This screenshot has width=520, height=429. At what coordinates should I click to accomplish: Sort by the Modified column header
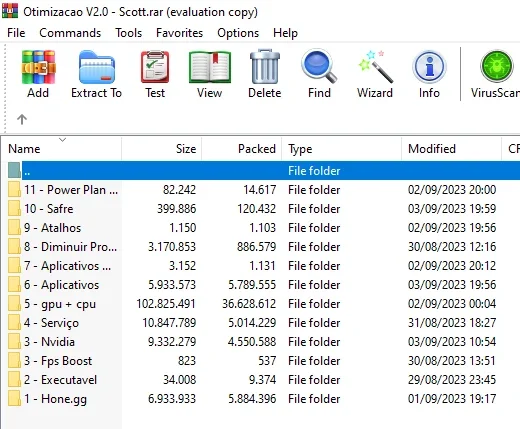pyautogui.click(x=452, y=149)
